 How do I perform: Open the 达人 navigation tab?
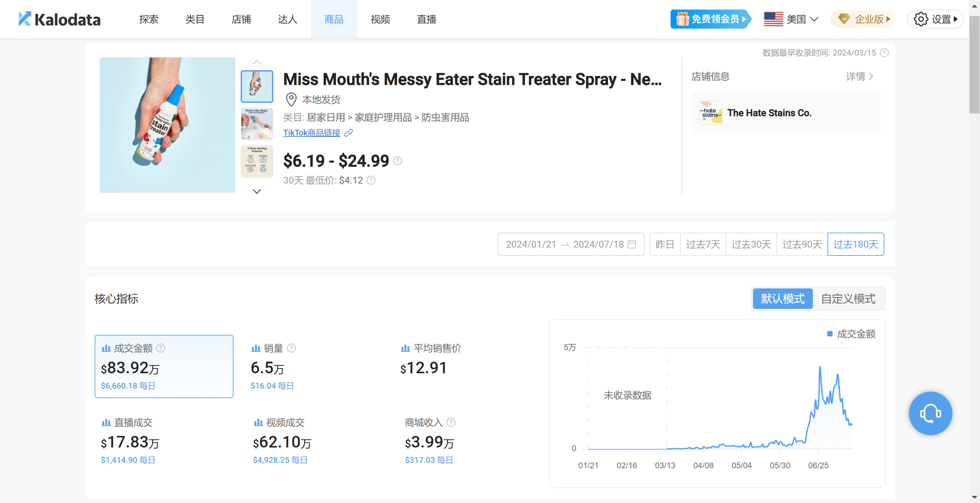pos(287,19)
